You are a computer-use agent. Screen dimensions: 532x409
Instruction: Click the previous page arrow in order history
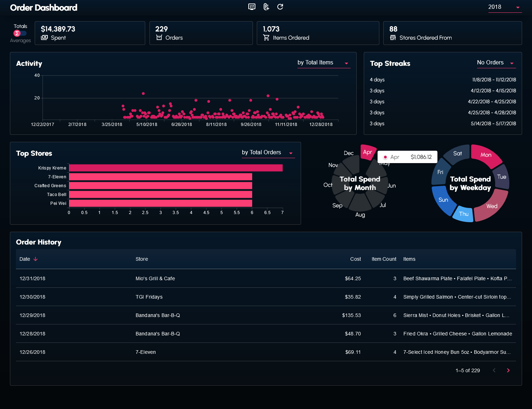tap(494, 370)
